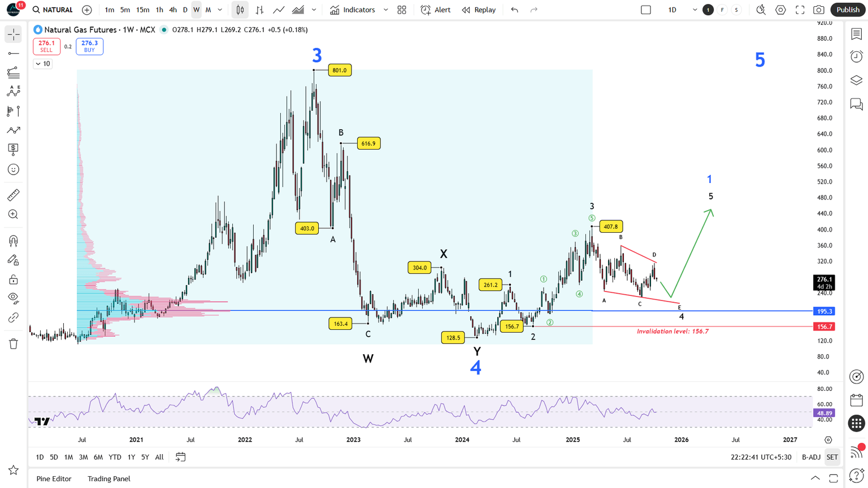
Task: Click the NATURAL symbol search field
Action: pyautogui.click(x=53, y=10)
